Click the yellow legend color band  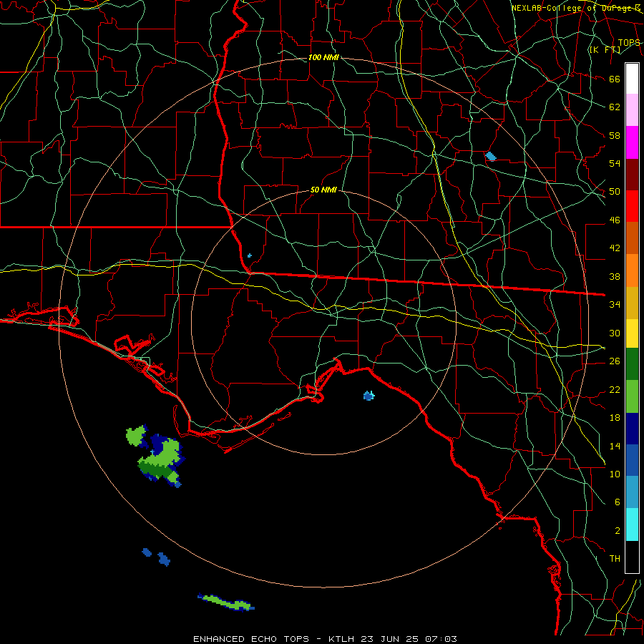point(632,333)
